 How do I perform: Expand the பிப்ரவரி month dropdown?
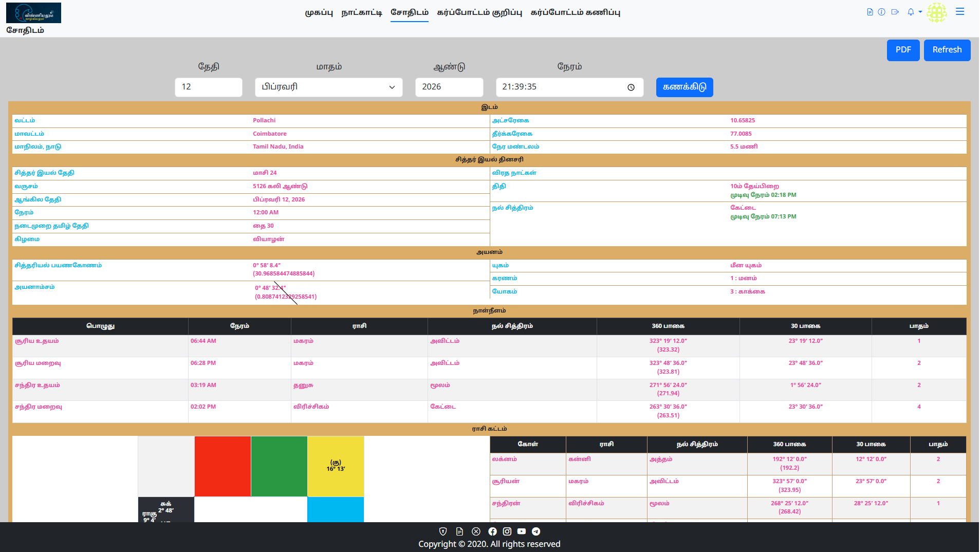(328, 87)
